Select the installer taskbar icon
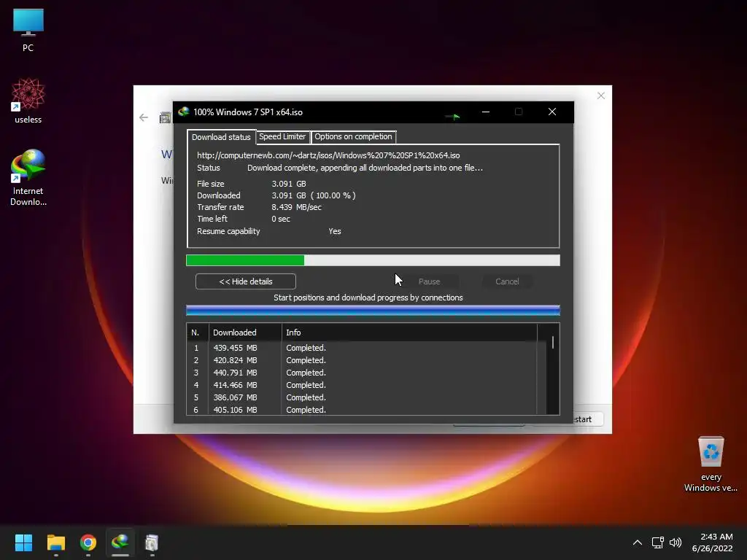 click(152, 542)
